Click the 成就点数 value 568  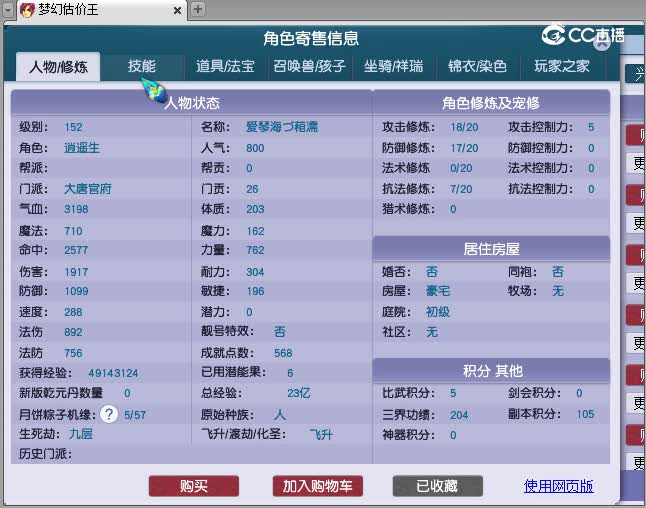click(x=283, y=353)
